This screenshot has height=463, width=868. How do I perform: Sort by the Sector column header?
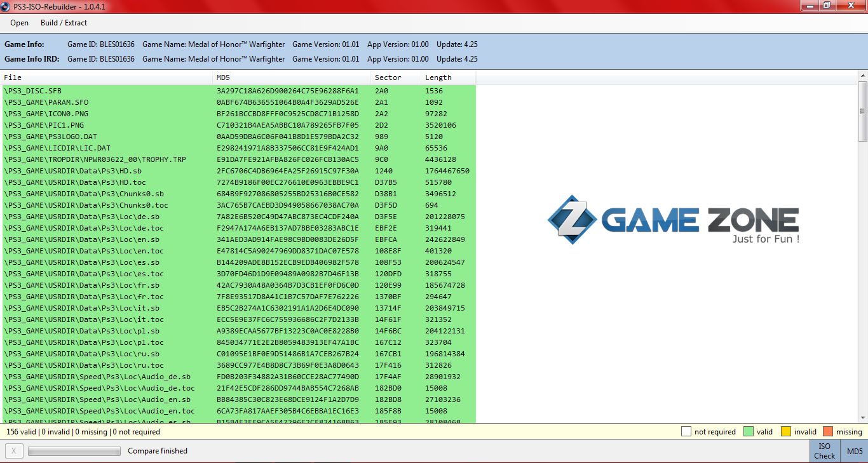pos(395,77)
